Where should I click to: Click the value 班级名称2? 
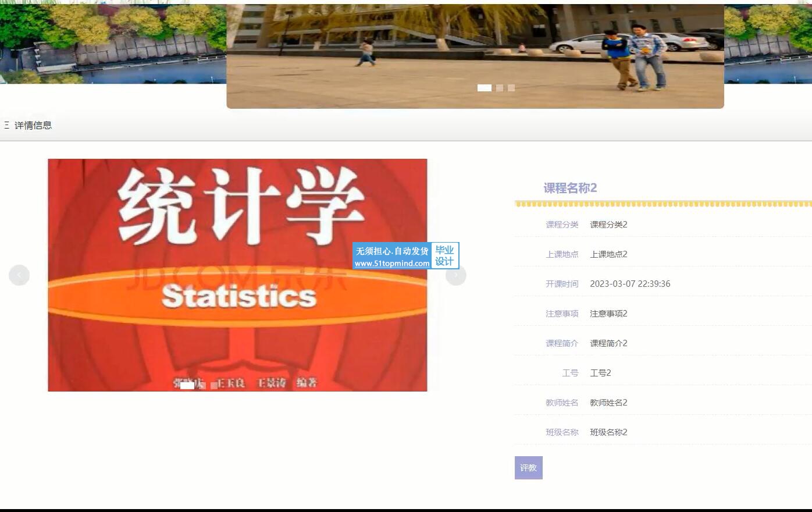[x=608, y=432]
